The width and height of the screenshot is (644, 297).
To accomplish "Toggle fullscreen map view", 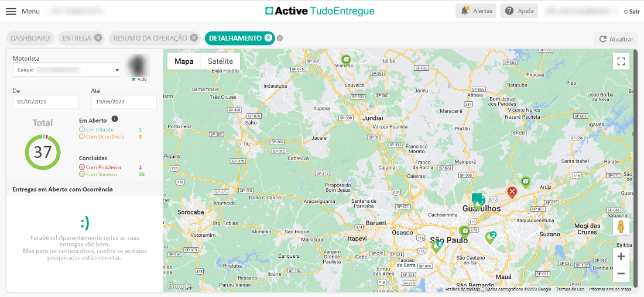I will point(621,61).
